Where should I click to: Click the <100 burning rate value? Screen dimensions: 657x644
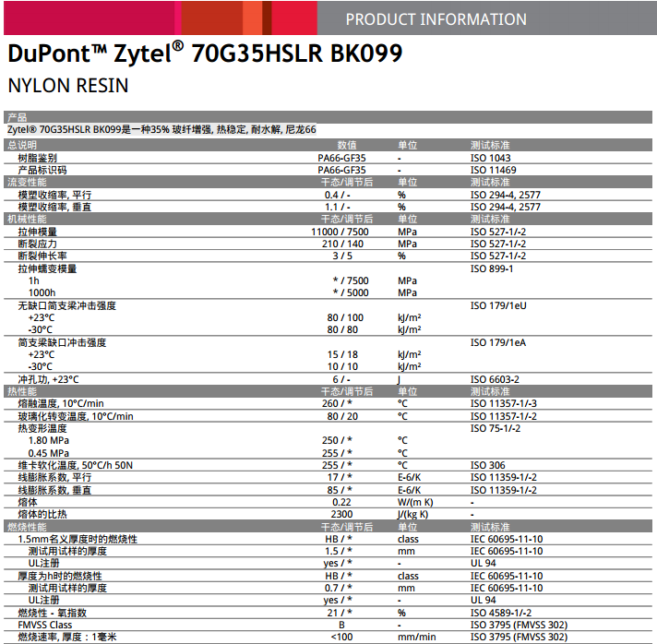(341, 638)
